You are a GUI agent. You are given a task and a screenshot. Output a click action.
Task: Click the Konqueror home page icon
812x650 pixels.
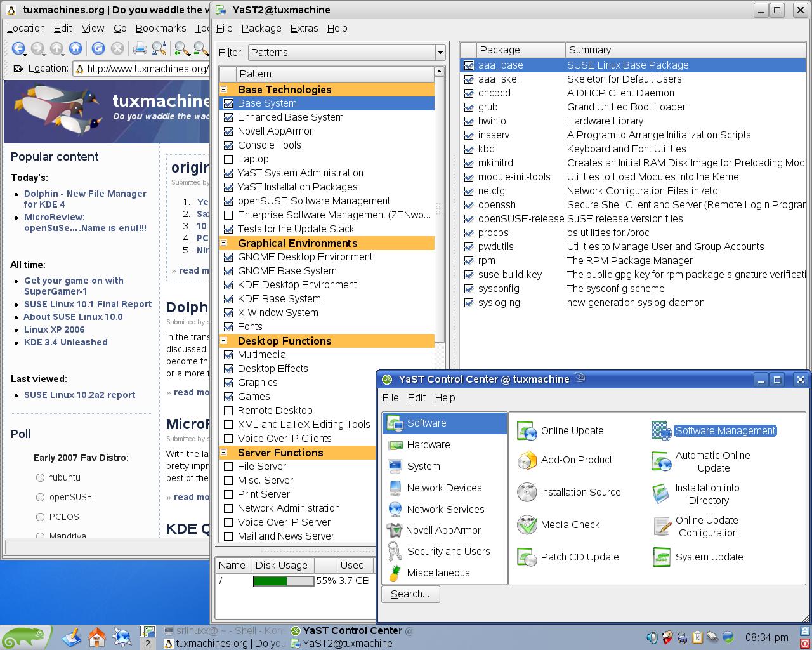75,48
